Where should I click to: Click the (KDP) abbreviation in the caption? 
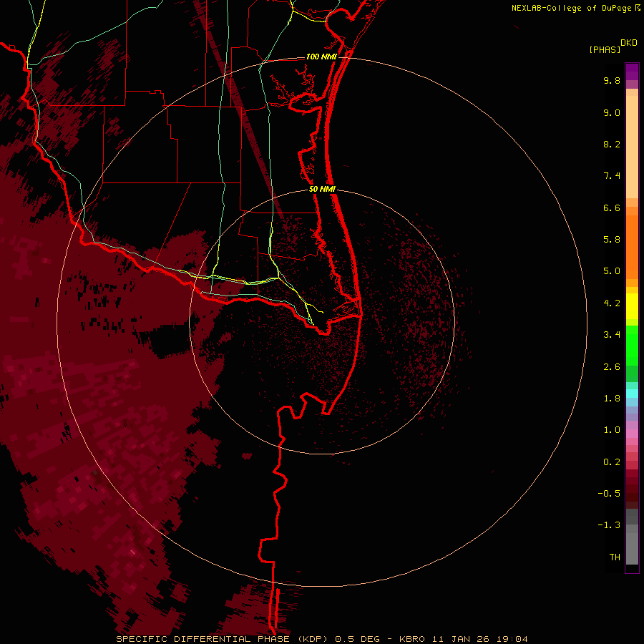[313, 639]
